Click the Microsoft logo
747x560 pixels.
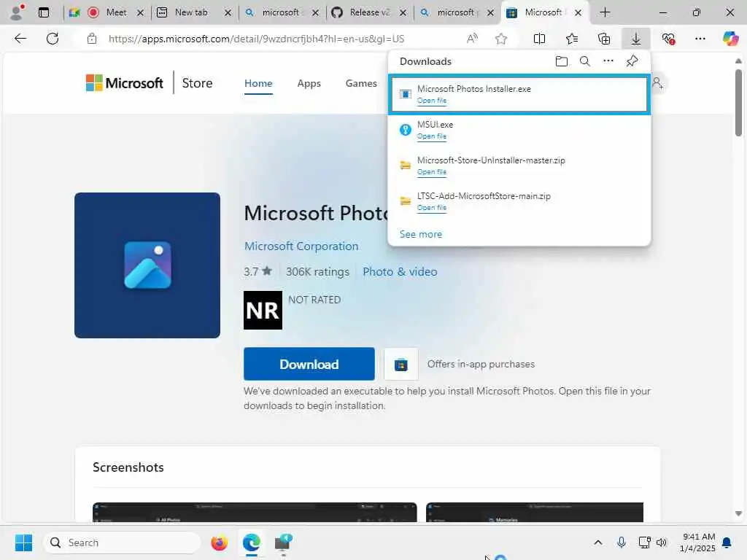(124, 83)
